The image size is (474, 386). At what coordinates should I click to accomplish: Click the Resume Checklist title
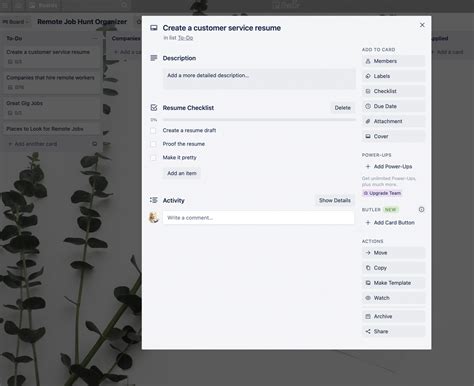[188, 108]
